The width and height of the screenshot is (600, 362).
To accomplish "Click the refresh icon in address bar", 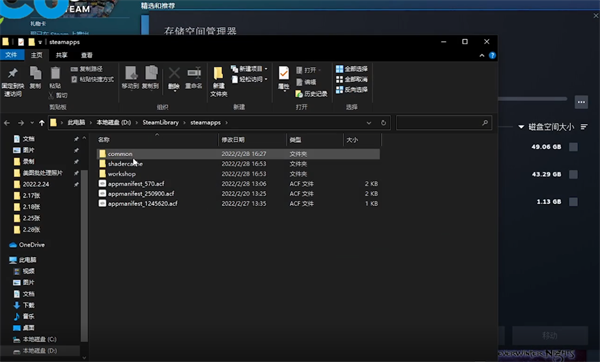I will point(383,123).
